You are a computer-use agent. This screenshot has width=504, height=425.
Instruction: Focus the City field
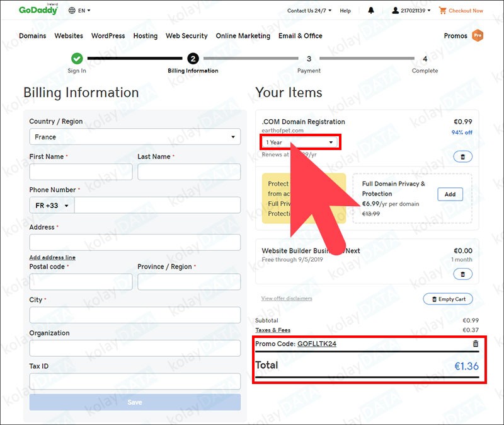coord(135,315)
